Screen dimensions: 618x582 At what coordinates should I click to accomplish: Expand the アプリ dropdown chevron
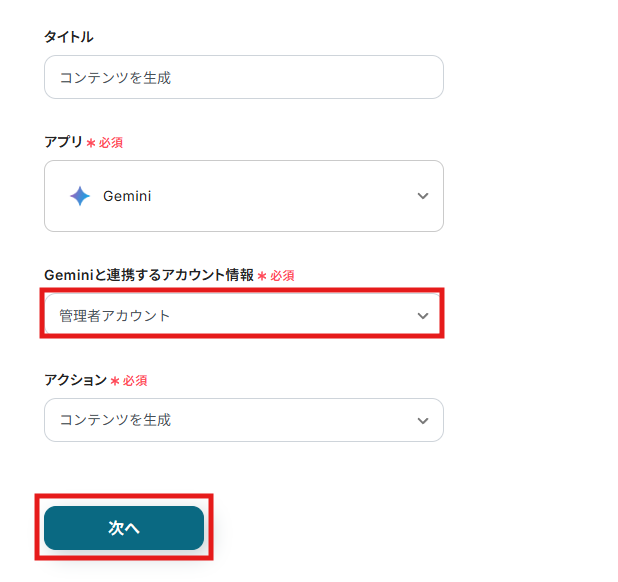tap(422, 196)
